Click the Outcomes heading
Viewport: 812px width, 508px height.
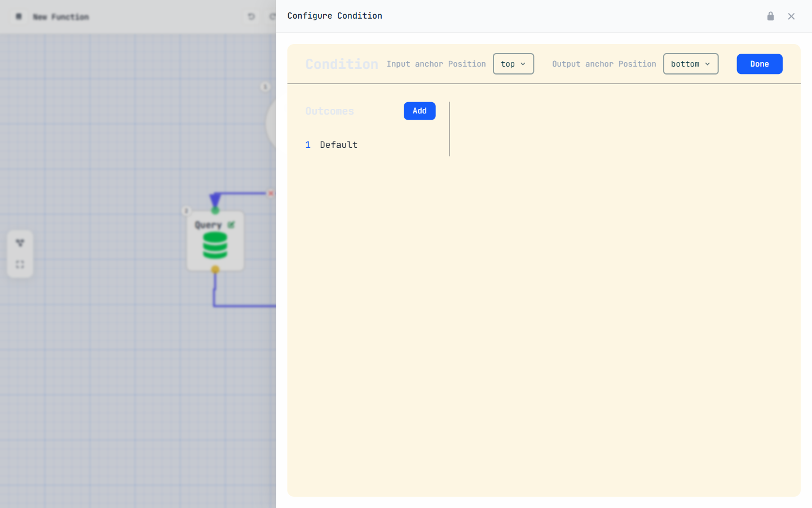(x=330, y=111)
